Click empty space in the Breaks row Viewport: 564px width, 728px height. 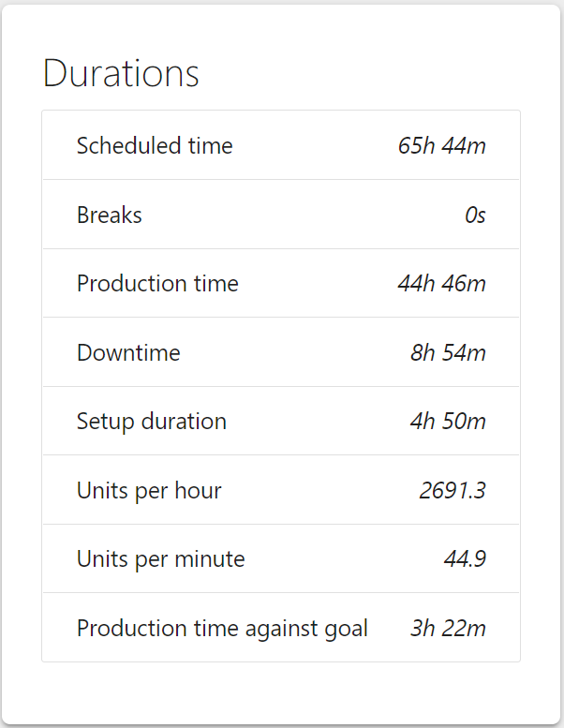click(x=300, y=215)
